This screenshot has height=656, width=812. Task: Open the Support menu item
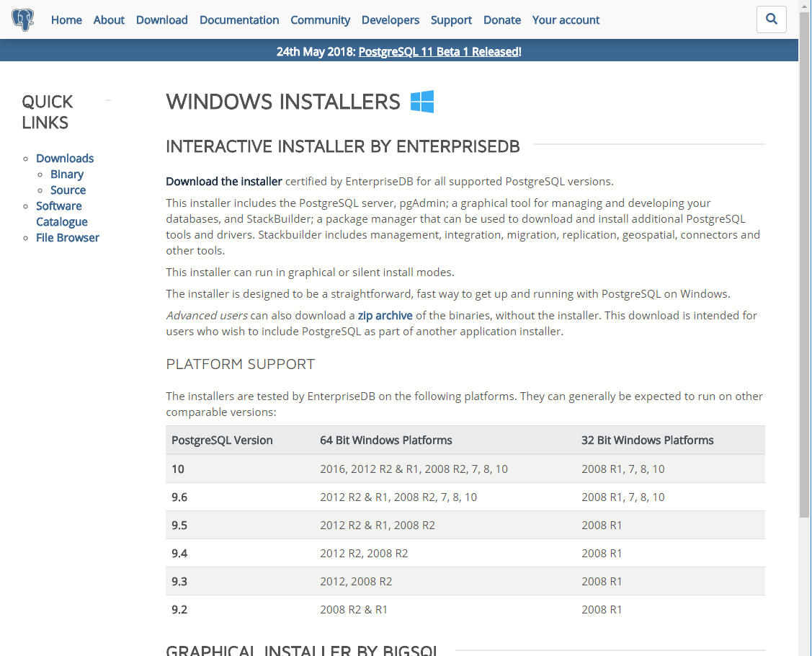451,19
